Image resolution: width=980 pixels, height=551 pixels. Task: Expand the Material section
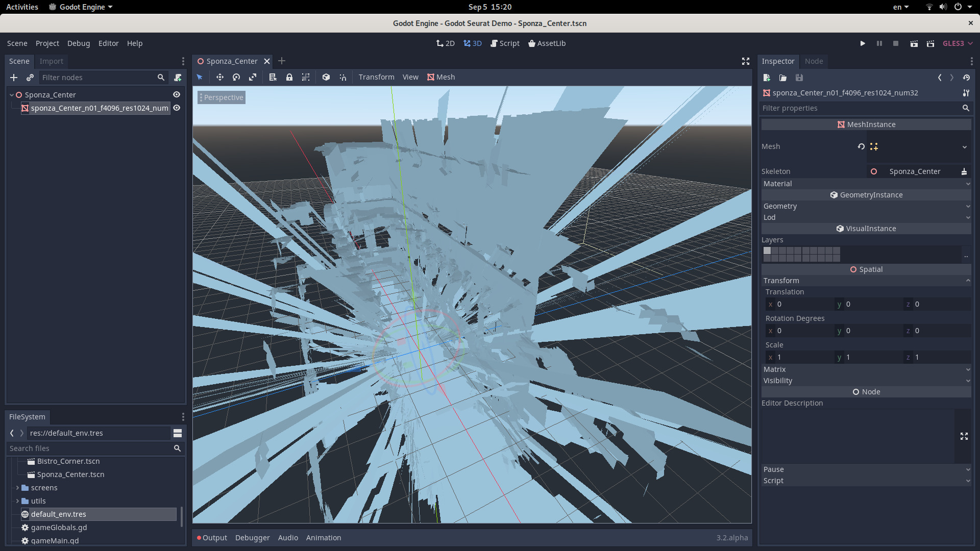click(x=866, y=184)
